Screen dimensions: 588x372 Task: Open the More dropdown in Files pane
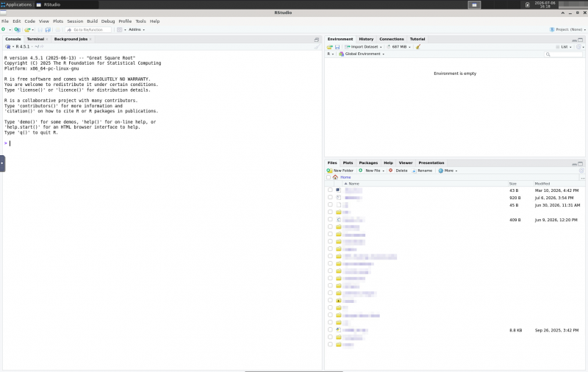pos(448,171)
